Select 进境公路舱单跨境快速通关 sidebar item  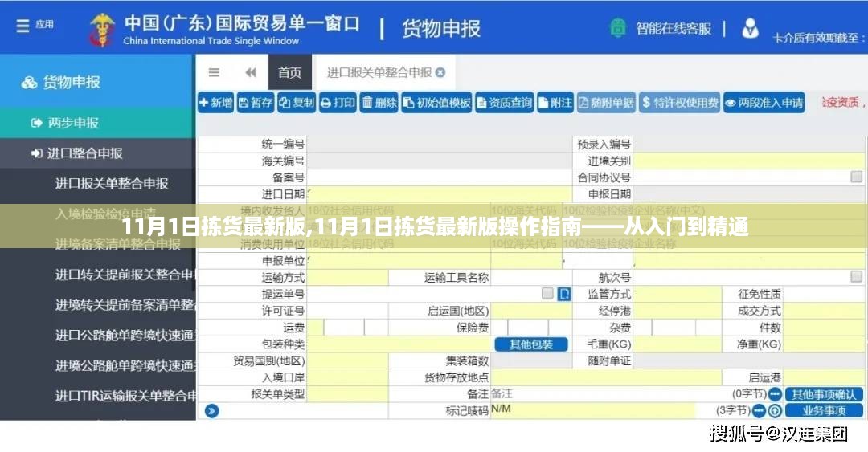click(x=125, y=365)
